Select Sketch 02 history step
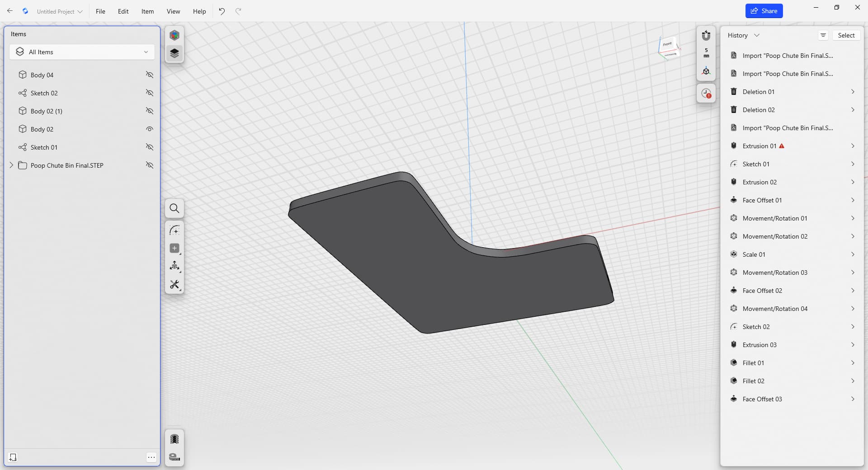This screenshot has height=470, width=868. coord(792,327)
